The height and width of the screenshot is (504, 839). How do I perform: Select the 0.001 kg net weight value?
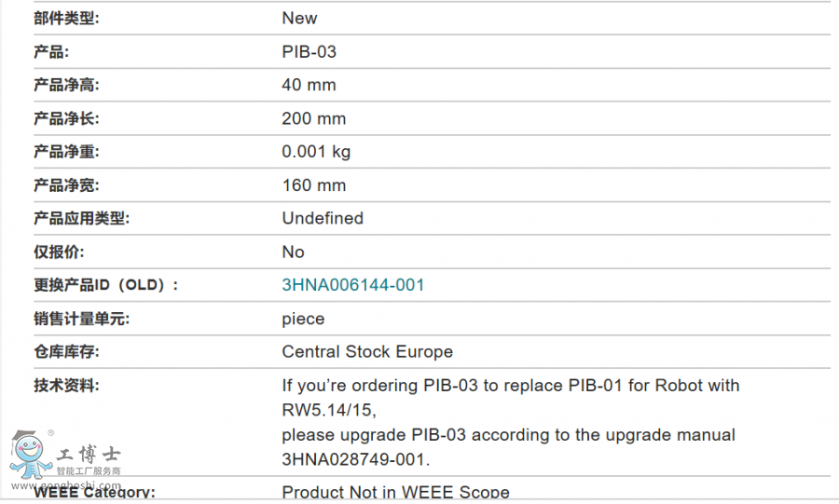tap(316, 152)
